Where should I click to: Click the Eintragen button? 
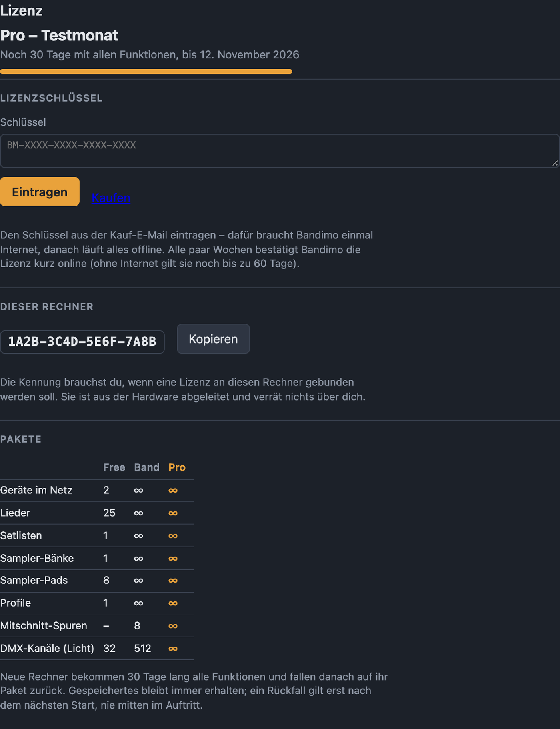pos(40,192)
